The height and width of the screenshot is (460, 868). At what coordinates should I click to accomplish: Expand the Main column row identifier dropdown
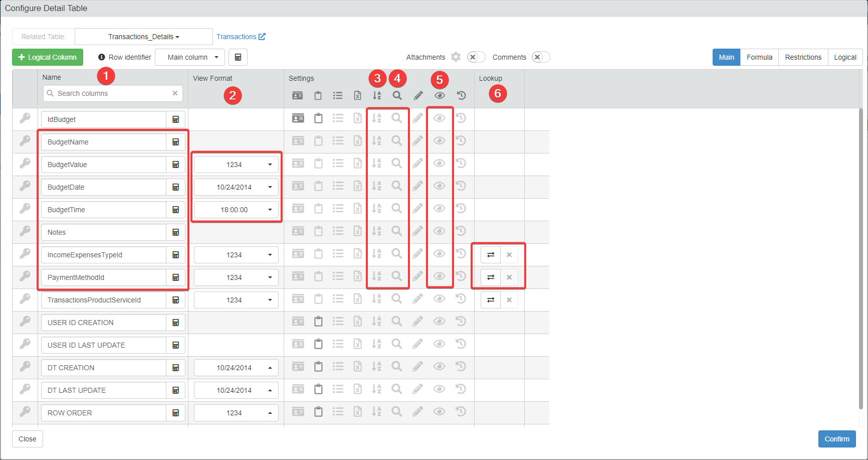coord(189,57)
